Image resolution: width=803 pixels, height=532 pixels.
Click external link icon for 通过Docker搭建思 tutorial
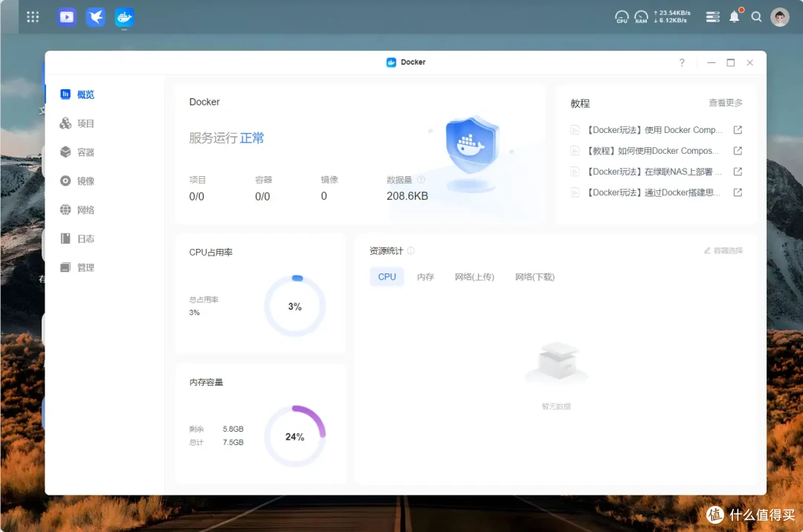[738, 193]
